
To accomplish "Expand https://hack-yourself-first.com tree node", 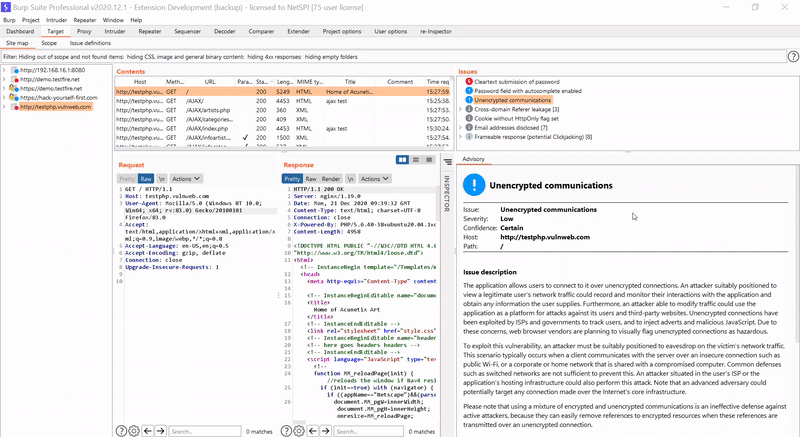I will coord(4,97).
